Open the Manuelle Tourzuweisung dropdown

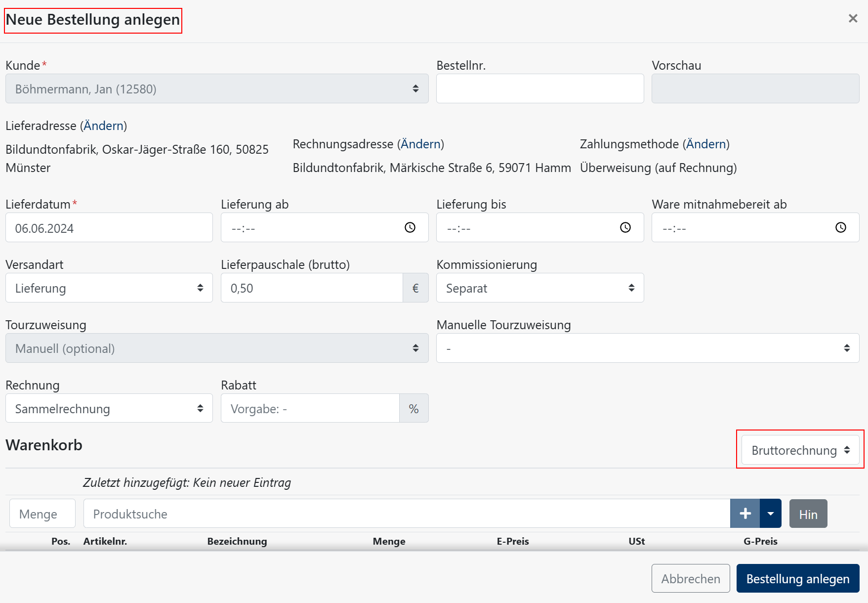point(648,348)
